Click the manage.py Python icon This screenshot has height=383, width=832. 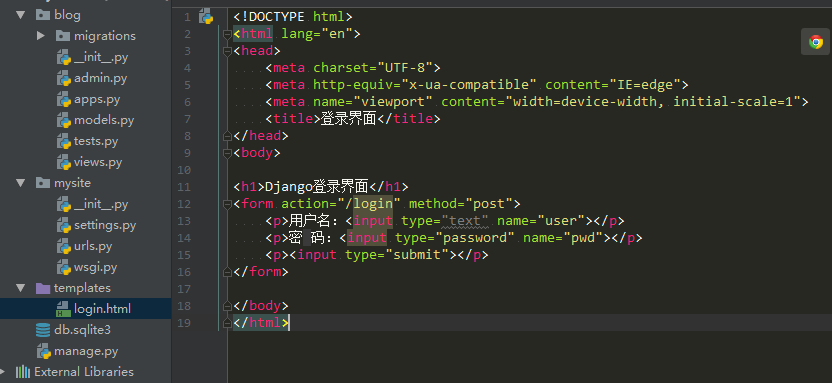point(43,351)
